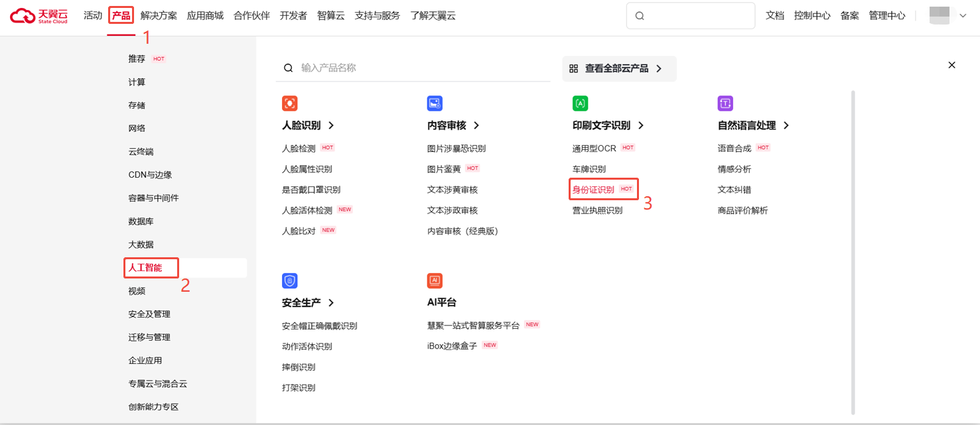Expand the 印刷文字识别 category chevron
Viewport: 980px width, 425px height.
click(x=641, y=125)
